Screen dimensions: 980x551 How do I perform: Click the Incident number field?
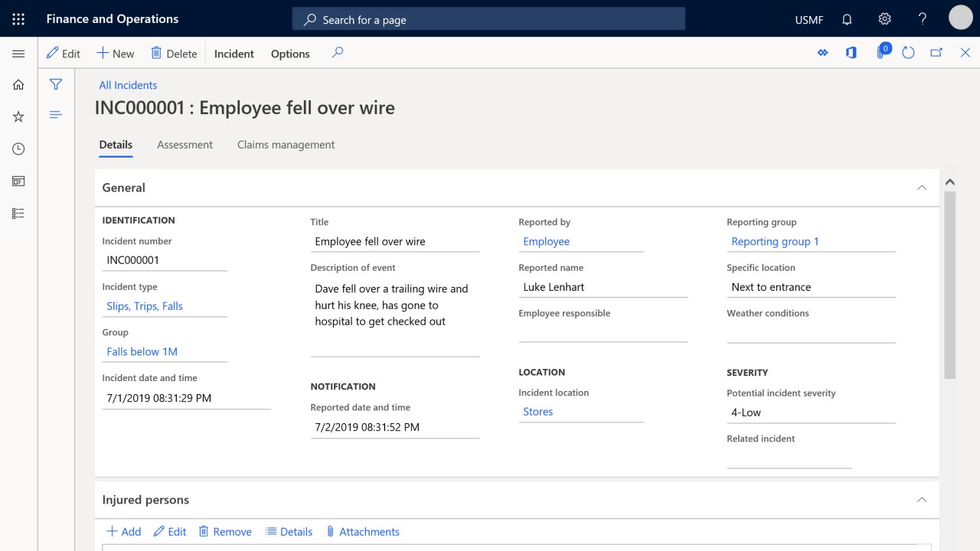tap(165, 260)
